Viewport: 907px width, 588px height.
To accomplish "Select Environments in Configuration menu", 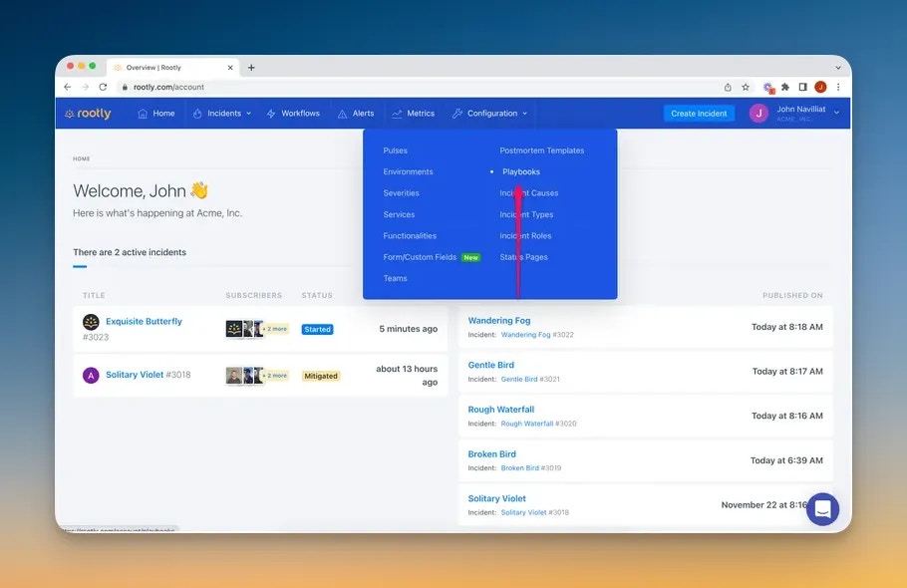I will (408, 171).
